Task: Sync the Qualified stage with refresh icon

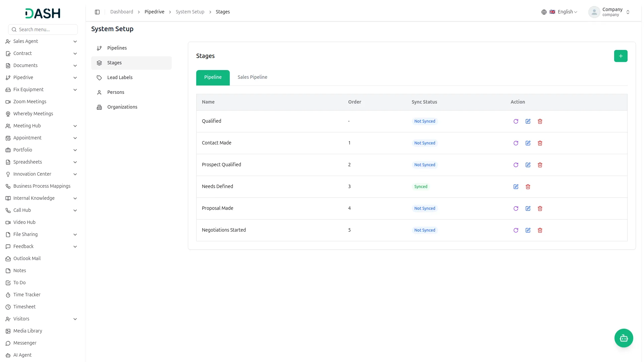Action: [516, 121]
